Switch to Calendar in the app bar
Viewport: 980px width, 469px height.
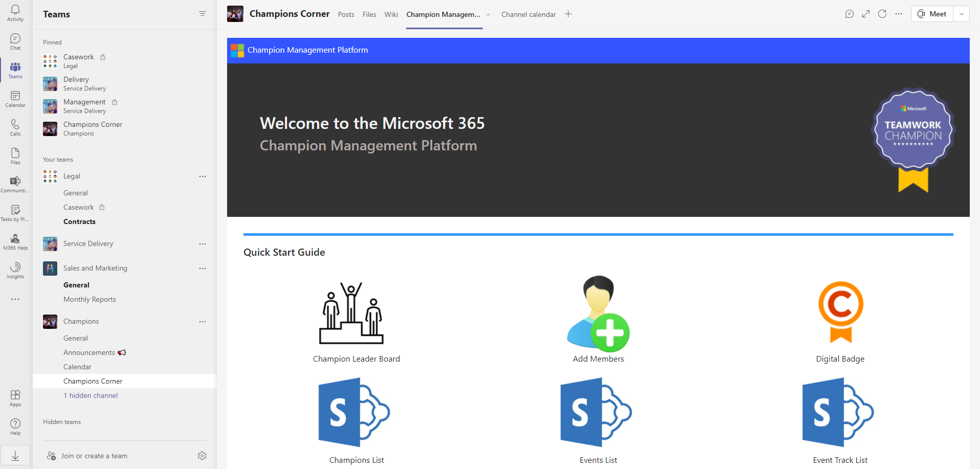pyautogui.click(x=15, y=98)
